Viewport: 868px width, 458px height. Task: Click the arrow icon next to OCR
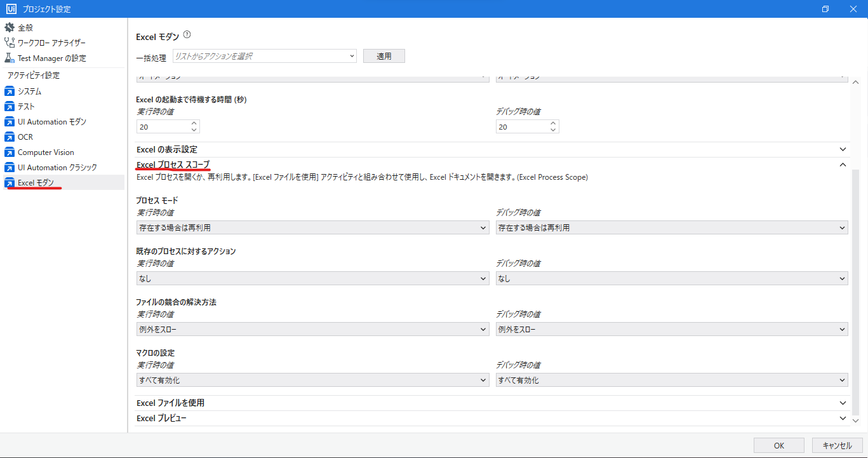tap(10, 137)
